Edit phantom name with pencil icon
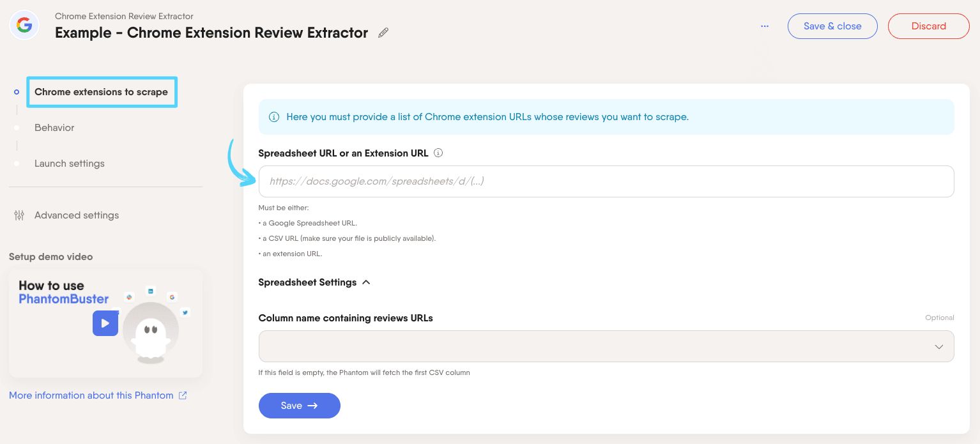 tap(383, 33)
